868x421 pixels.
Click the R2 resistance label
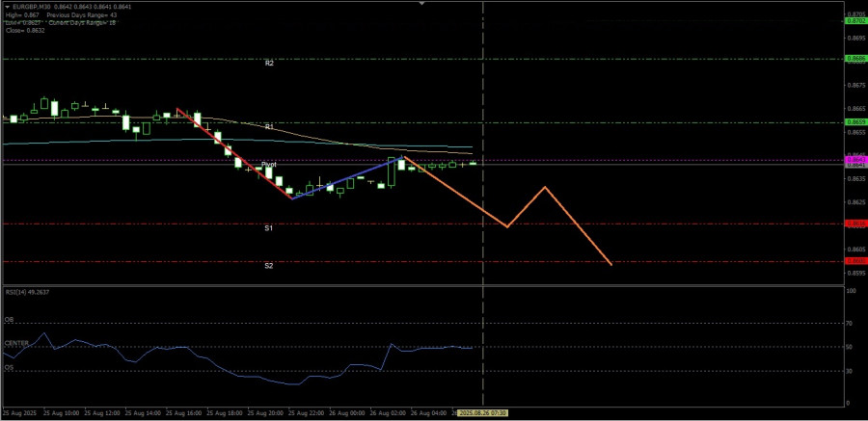tap(269, 64)
